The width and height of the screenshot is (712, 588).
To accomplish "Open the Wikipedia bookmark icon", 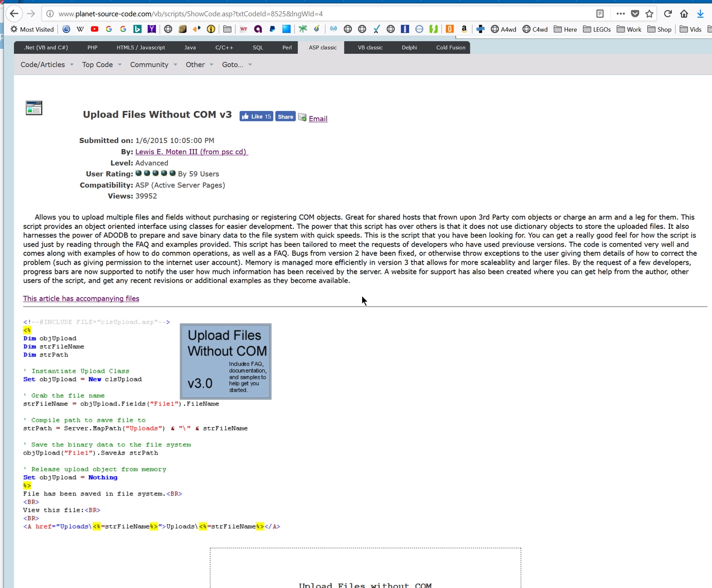I will [80, 29].
